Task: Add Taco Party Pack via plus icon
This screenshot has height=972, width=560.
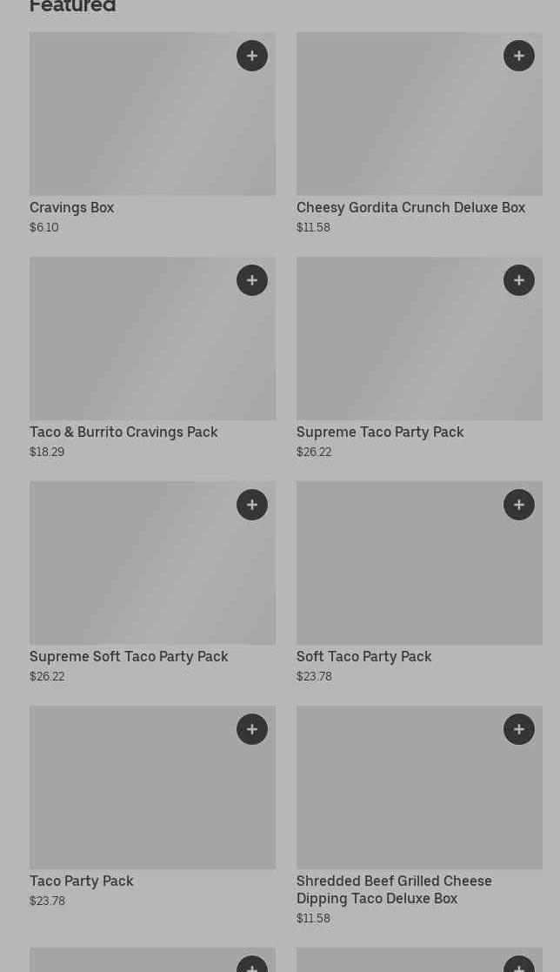Action: (252, 729)
